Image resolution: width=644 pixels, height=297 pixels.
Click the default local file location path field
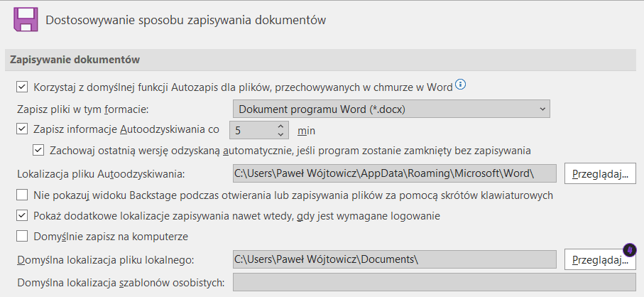coord(394,259)
